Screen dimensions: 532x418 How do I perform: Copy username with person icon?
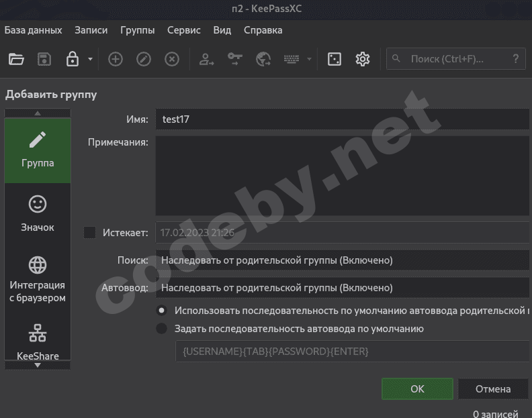206,59
